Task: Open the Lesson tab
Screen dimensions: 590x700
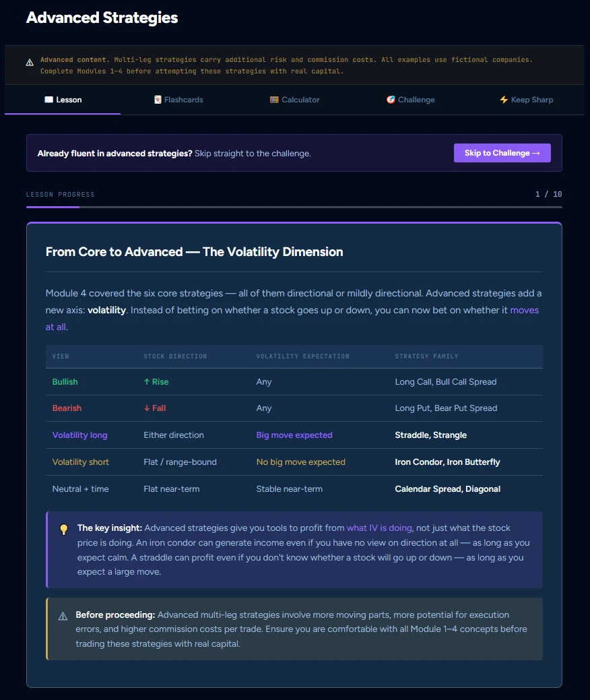Action: pos(63,100)
